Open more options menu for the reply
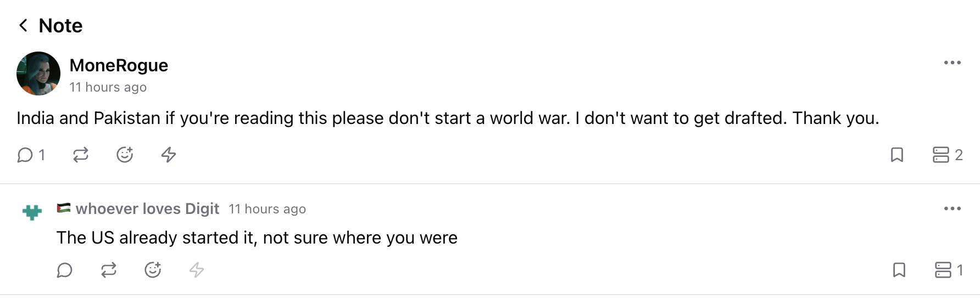 point(953,208)
